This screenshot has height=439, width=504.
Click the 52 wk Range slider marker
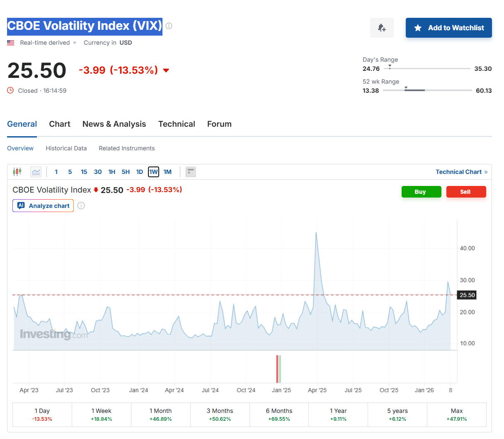pyautogui.click(x=406, y=88)
